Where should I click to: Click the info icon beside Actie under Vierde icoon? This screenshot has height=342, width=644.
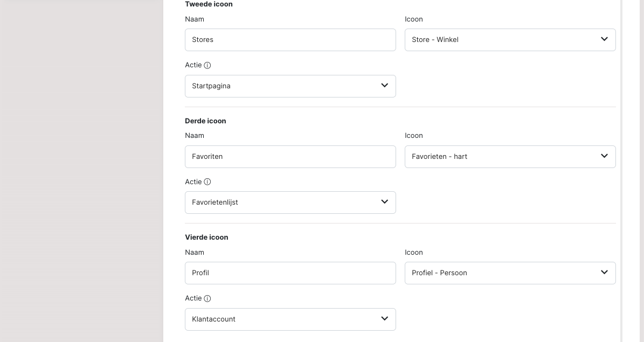point(207,298)
